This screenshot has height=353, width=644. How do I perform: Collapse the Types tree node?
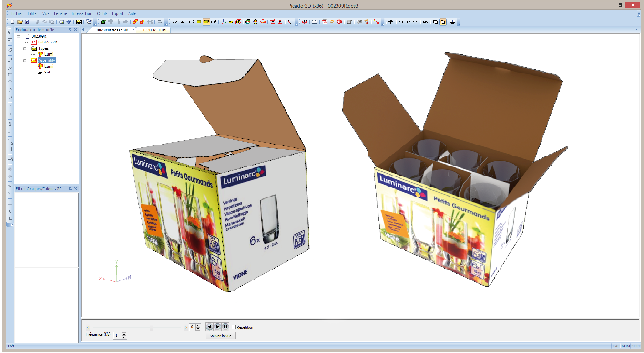(x=25, y=49)
